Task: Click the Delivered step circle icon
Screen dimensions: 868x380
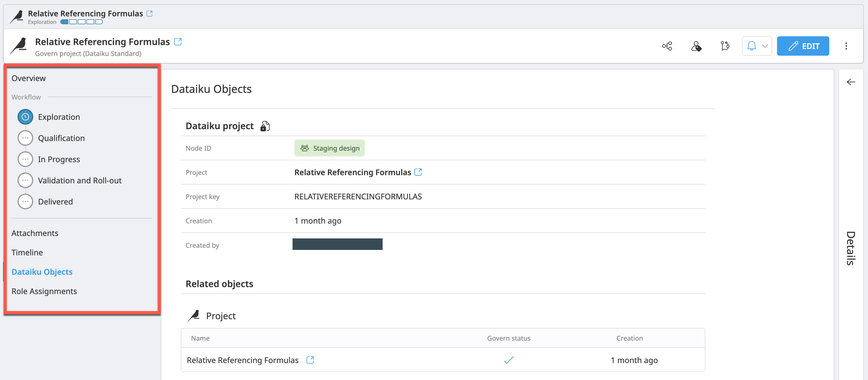Action: (25, 201)
